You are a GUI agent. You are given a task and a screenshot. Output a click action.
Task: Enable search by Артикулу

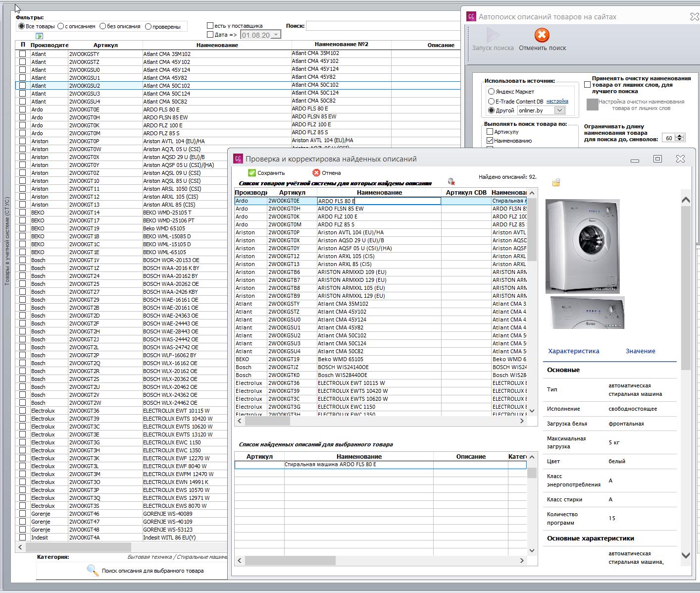tap(490, 132)
